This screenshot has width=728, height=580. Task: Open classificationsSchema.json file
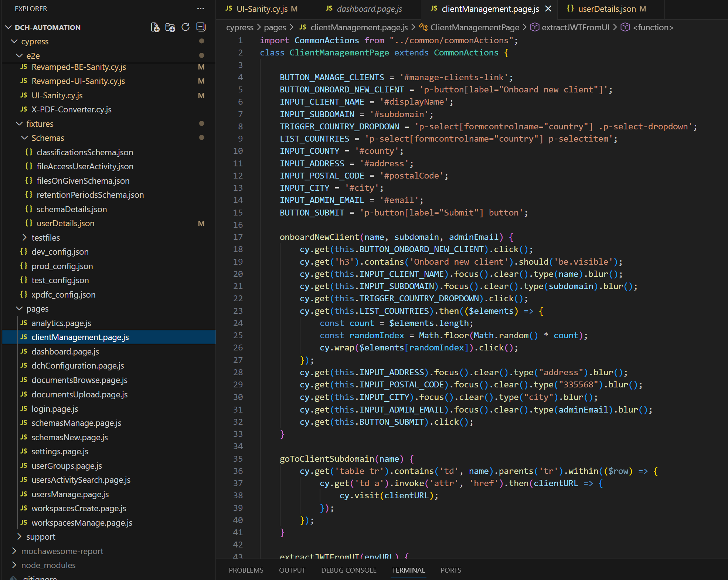coord(85,152)
